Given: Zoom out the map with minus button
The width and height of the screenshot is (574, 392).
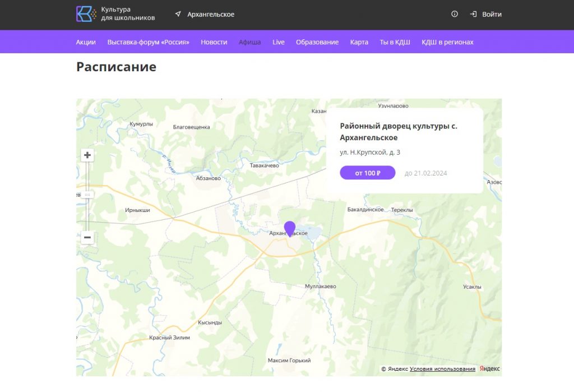Looking at the screenshot, I should 87,238.
